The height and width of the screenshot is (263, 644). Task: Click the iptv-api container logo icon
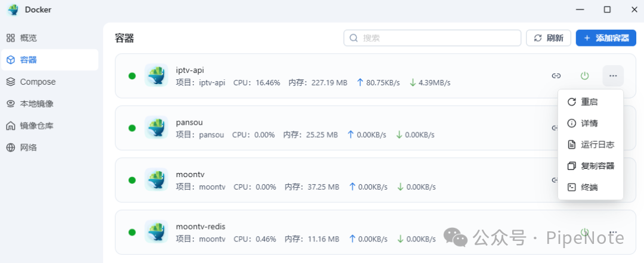point(156,76)
